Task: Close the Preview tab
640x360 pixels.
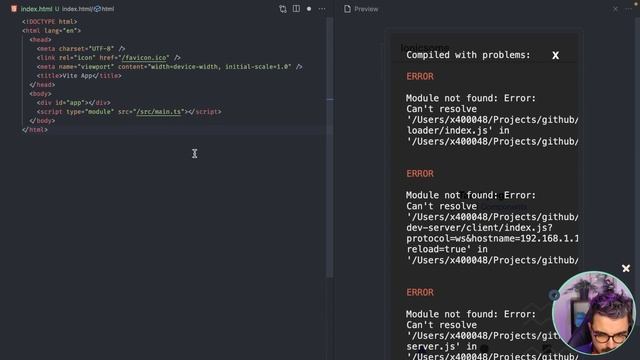Action: tap(615, 9)
